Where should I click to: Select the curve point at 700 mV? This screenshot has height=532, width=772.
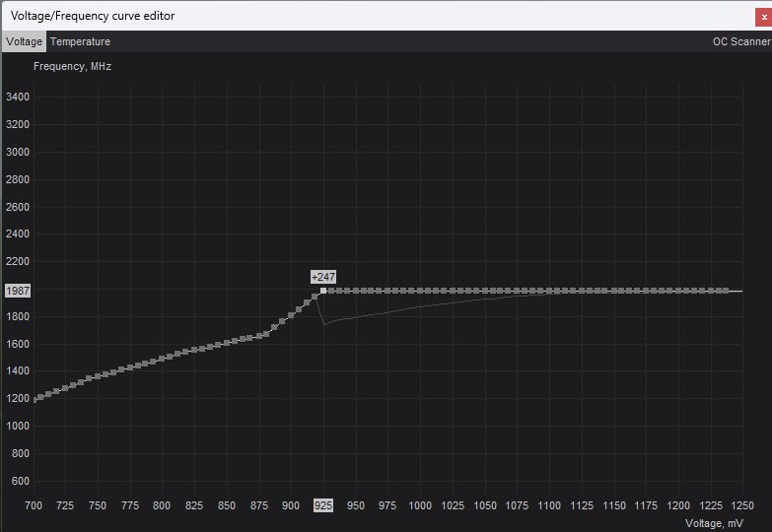coord(35,400)
